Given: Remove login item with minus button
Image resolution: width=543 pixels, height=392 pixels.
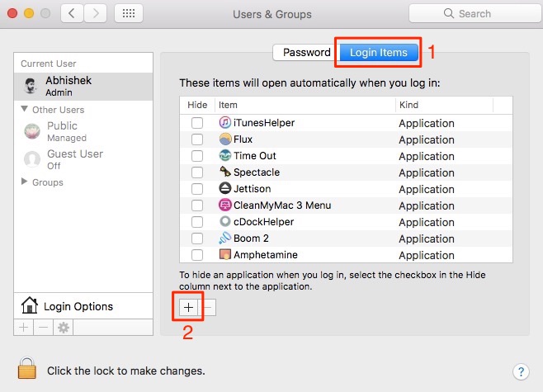Looking at the screenshot, I should tap(207, 307).
